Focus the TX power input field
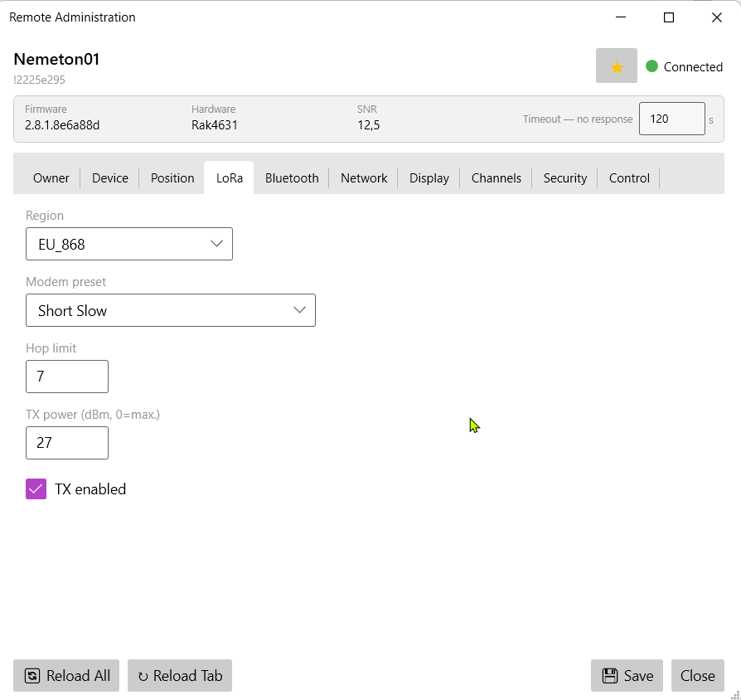The image size is (741, 700). pos(67,443)
